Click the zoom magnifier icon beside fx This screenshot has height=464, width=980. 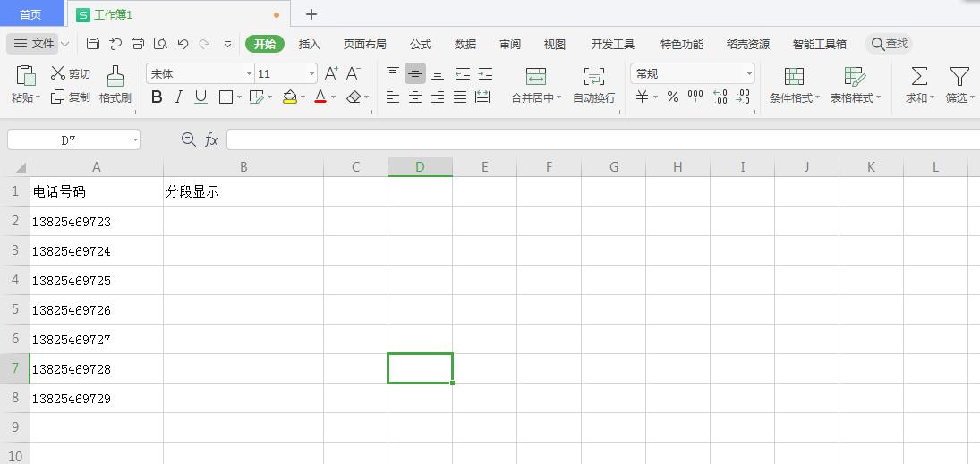[188, 139]
